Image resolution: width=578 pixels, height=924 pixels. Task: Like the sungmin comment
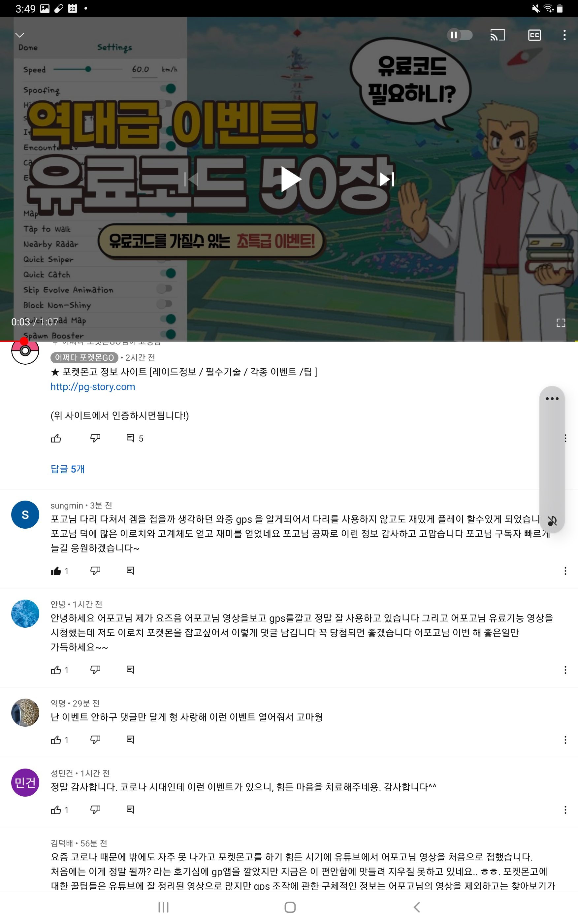[x=56, y=571]
